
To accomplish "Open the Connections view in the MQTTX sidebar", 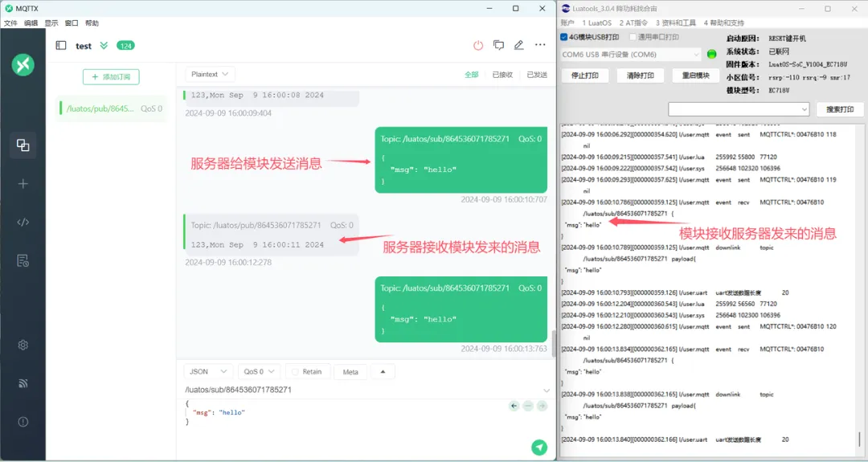I will 23,145.
